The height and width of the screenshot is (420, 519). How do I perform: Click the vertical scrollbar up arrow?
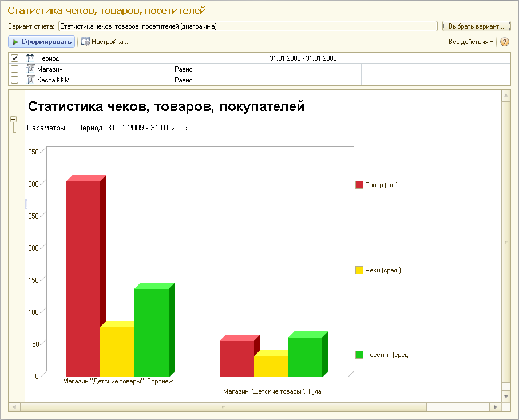[x=506, y=96]
